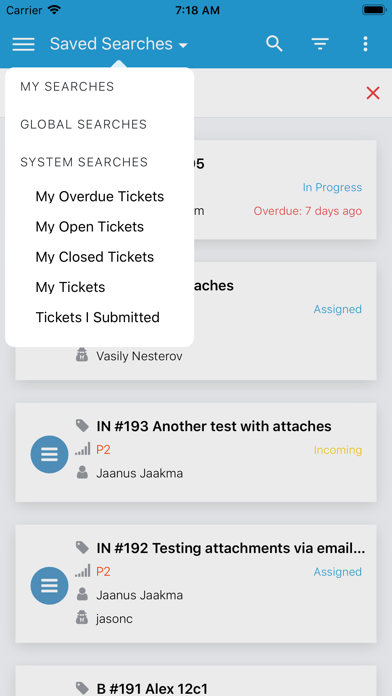
Task: Clear search with the red X icon
Action: tap(373, 93)
